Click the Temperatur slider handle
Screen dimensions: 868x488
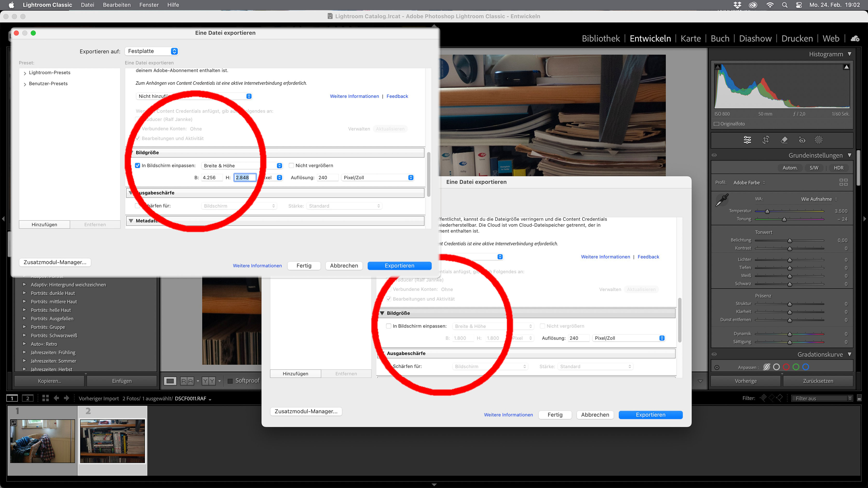pos(767,212)
